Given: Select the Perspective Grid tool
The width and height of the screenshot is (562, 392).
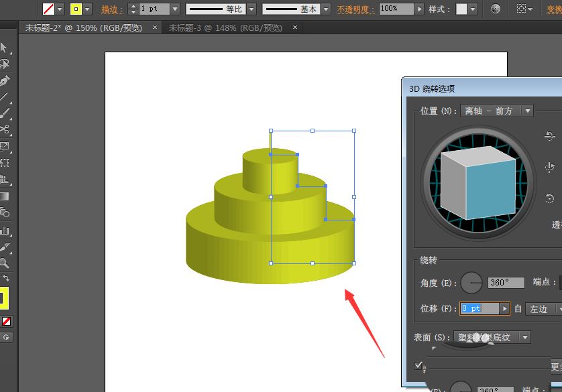Looking at the screenshot, I should click(4, 180).
